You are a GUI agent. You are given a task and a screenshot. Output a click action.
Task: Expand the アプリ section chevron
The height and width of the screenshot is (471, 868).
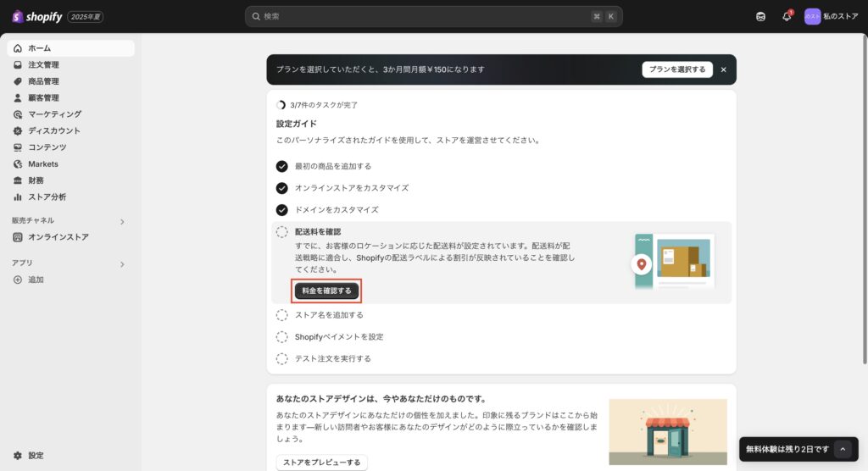pos(122,264)
